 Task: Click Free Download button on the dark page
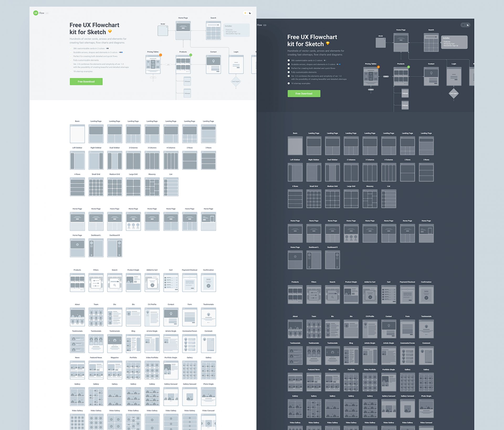[304, 94]
